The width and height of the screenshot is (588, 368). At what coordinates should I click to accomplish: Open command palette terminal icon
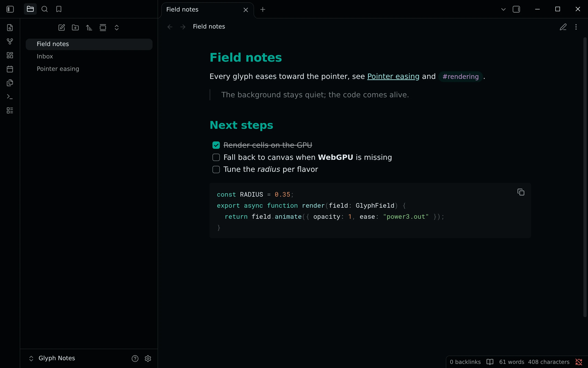tap(10, 97)
